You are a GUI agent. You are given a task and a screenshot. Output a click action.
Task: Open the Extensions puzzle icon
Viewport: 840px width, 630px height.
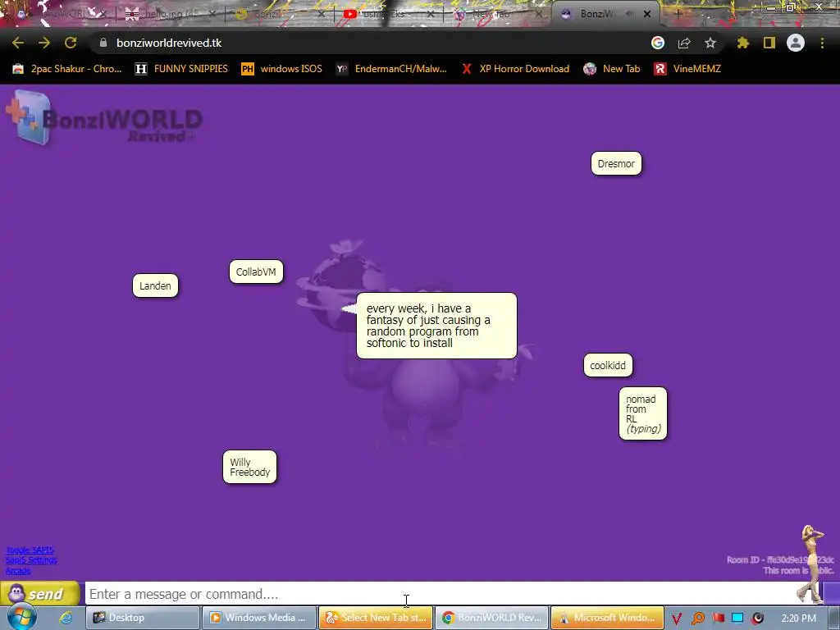tap(743, 43)
